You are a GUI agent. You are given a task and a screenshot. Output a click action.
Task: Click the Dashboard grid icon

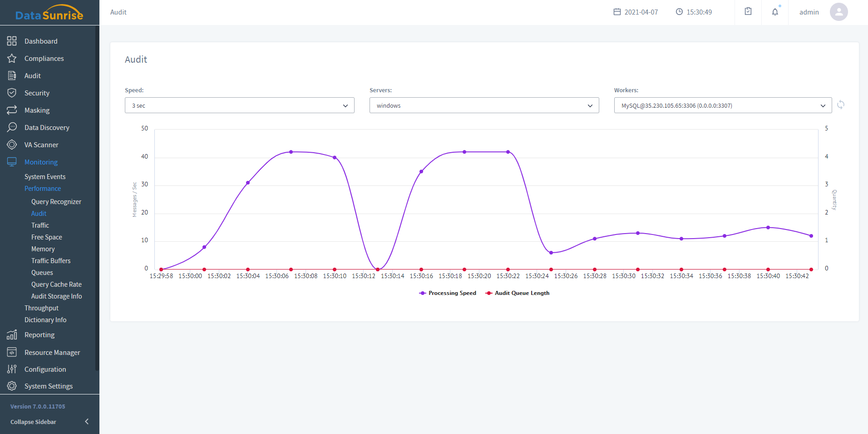(x=12, y=41)
